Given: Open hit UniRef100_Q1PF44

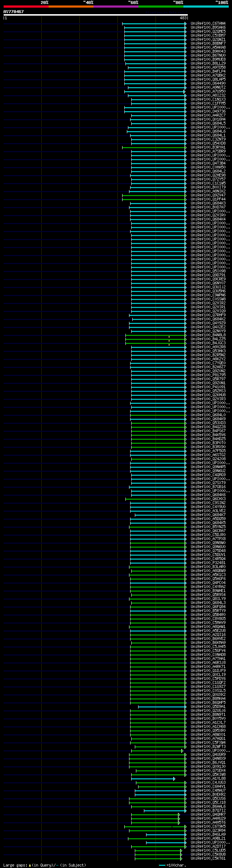Looking at the screenshot, I should tap(208, 199).
